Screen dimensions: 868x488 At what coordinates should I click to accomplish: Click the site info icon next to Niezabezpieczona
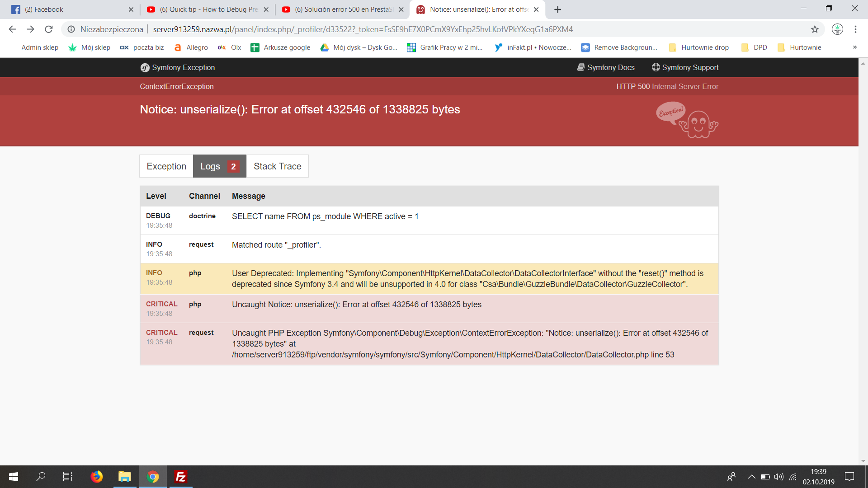71,29
